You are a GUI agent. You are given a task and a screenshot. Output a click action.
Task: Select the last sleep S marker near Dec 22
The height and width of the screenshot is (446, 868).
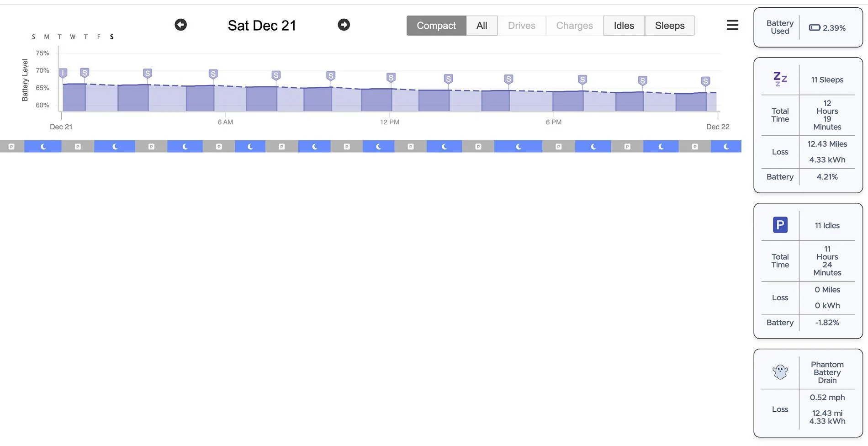tap(705, 81)
